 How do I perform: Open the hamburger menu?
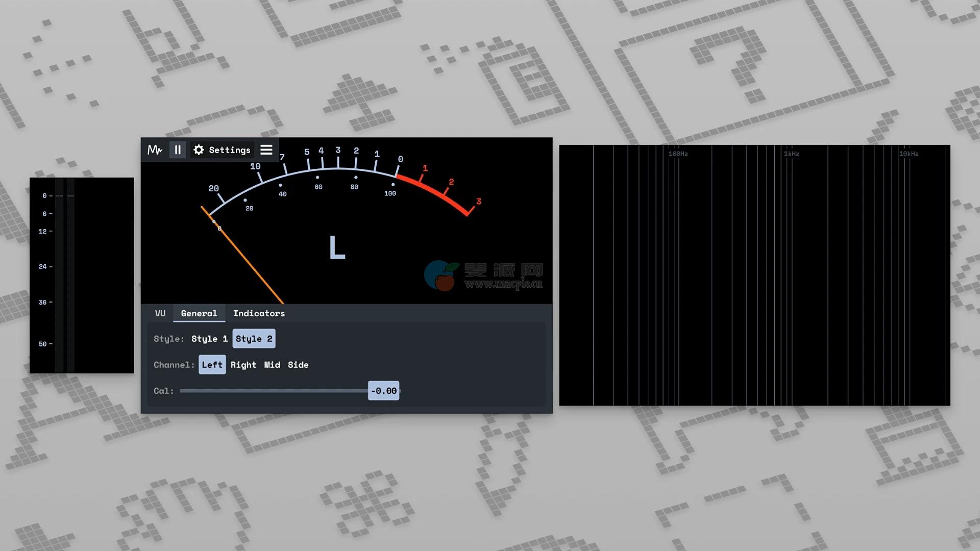[266, 149]
